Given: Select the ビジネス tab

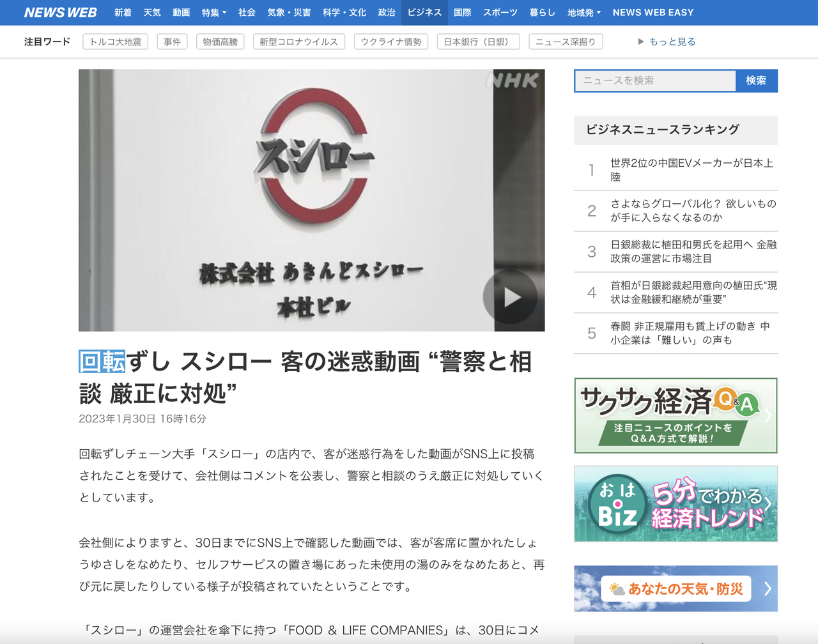Looking at the screenshot, I should tap(424, 13).
